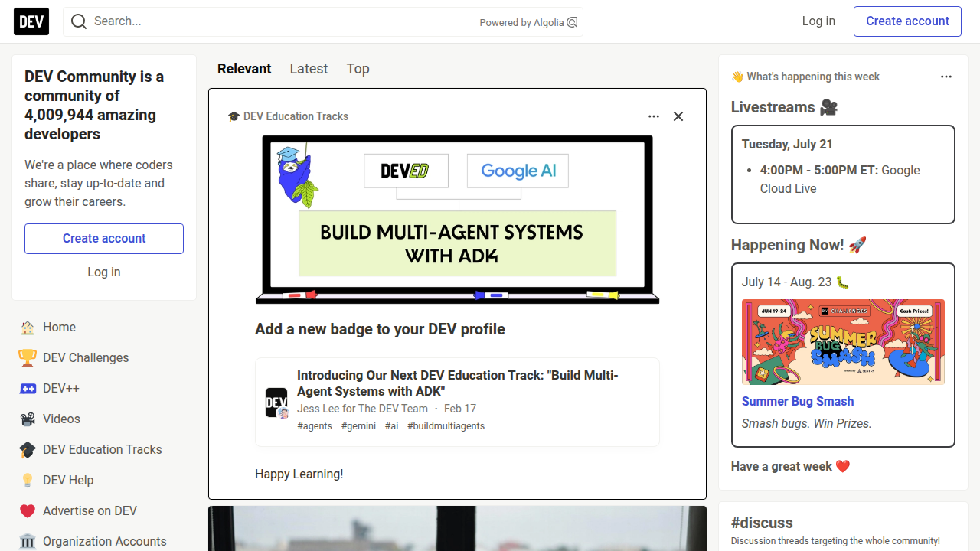Screen dimensions: 980x551
Task: Click the feed post cover image
Action: pos(457,528)
